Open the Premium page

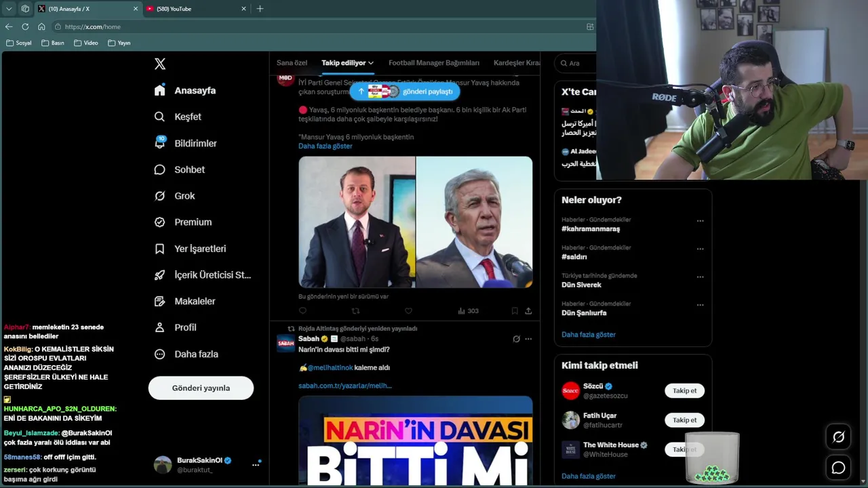click(182, 222)
